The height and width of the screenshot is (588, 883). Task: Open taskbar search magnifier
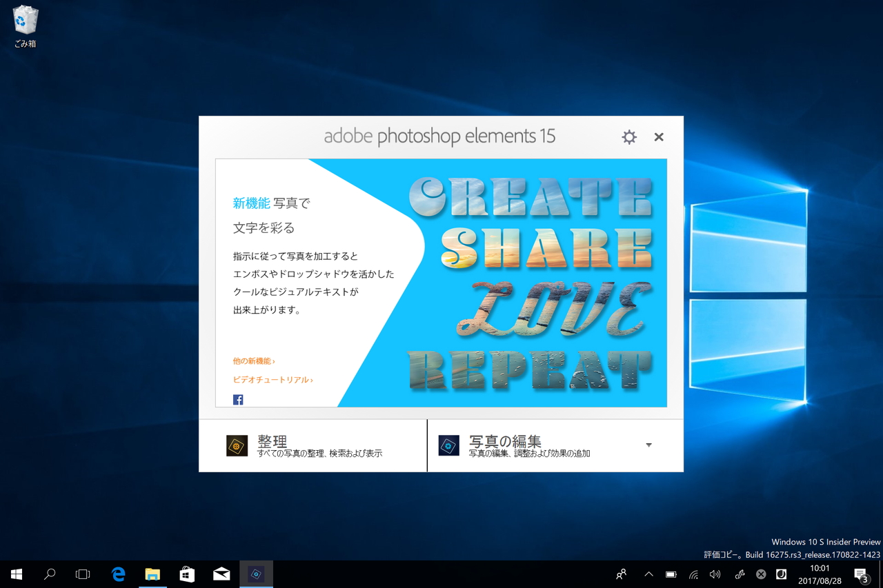pyautogui.click(x=50, y=574)
